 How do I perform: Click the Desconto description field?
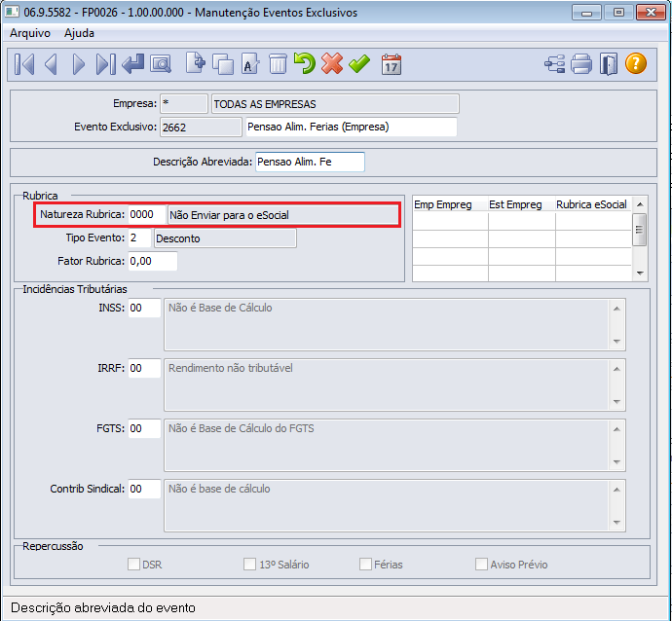coord(225,238)
